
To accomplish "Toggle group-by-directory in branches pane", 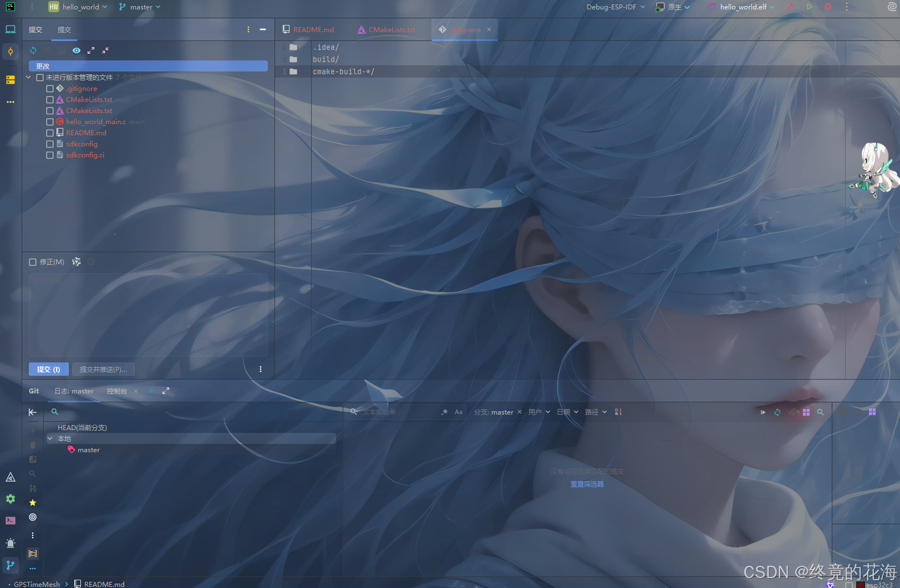I will [33, 554].
